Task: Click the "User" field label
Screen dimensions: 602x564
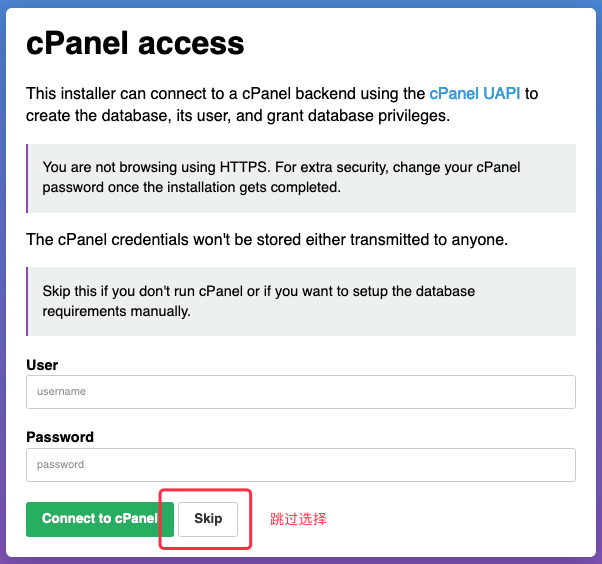Action: pos(42,365)
